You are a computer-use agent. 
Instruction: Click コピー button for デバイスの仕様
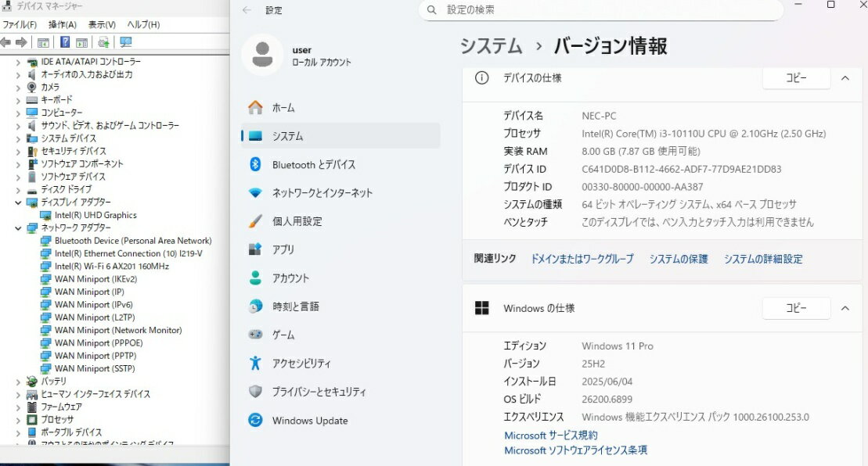coord(795,78)
